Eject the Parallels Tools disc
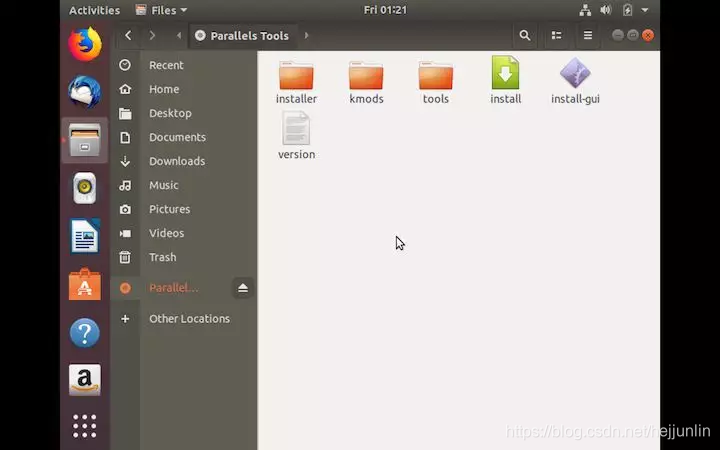 pyautogui.click(x=243, y=288)
